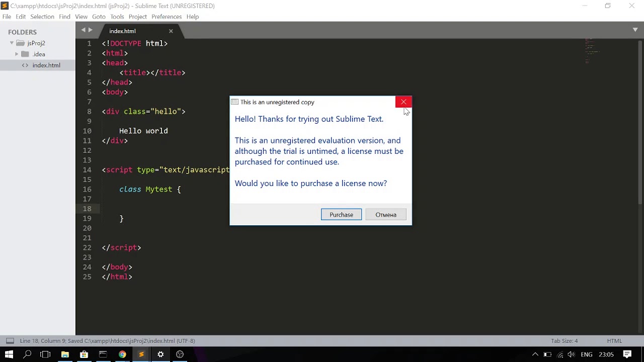This screenshot has height=362, width=644.
Task: Open the View menu
Action: (81, 17)
